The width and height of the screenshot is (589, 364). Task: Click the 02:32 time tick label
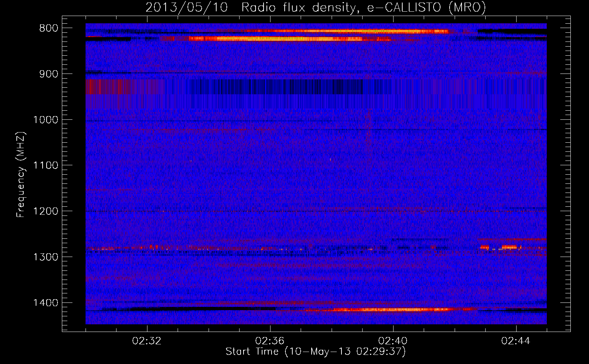point(147,341)
